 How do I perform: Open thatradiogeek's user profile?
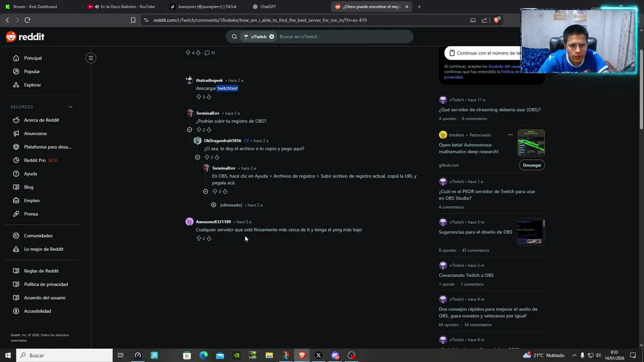tap(209, 80)
